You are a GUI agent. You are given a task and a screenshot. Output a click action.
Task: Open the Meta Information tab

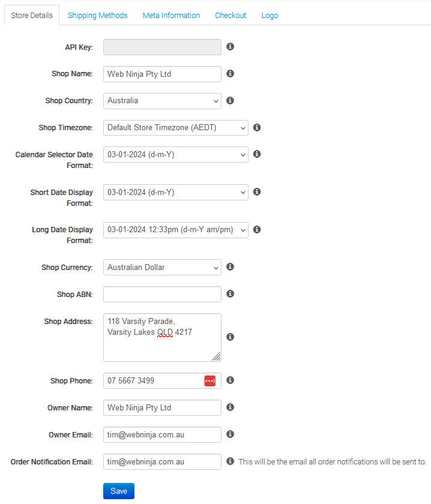(171, 16)
